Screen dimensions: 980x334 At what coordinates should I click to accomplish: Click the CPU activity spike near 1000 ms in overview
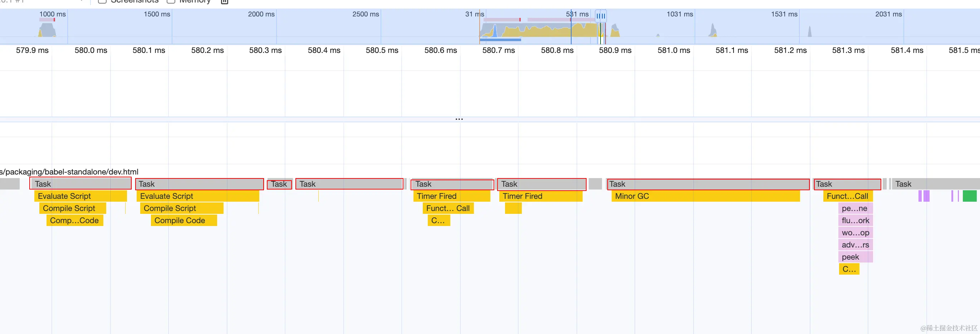[x=47, y=30]
